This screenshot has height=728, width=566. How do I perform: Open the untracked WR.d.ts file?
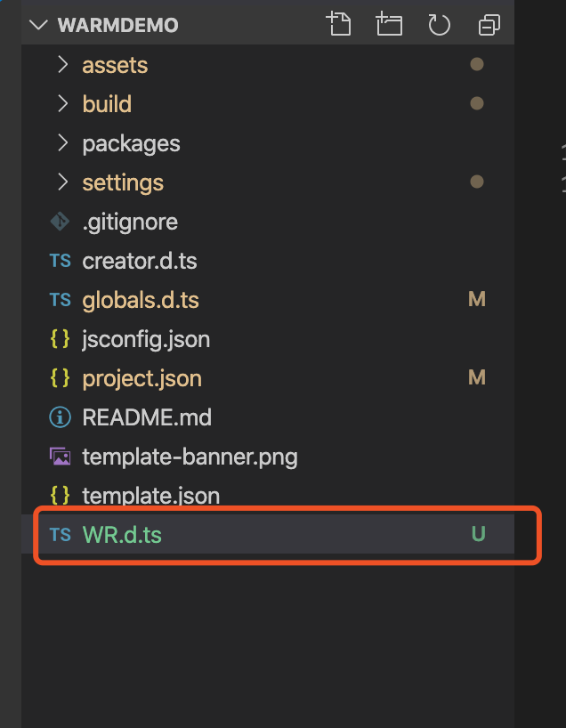point(122,535)
